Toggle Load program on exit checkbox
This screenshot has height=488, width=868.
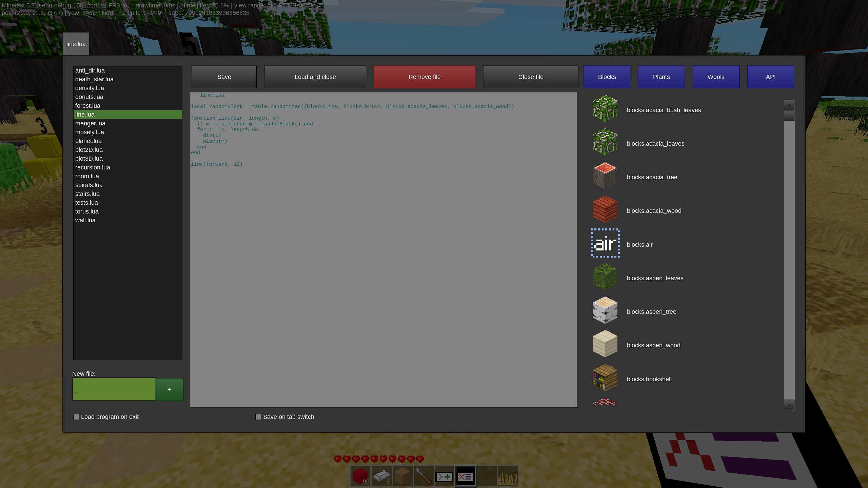coord(76,416)
